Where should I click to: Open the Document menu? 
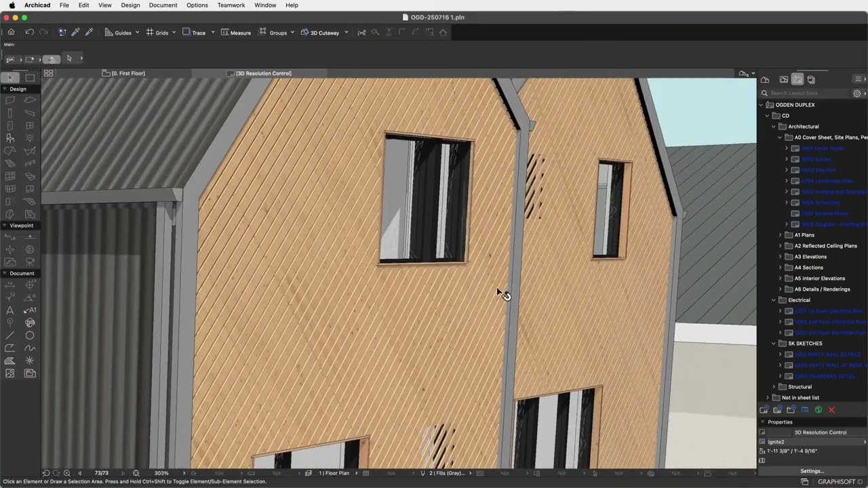point(163,5)
